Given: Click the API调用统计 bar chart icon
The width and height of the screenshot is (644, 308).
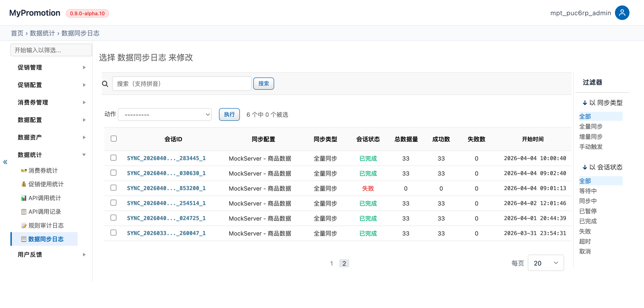Looking at the screenshot, I should pos(24,198).
